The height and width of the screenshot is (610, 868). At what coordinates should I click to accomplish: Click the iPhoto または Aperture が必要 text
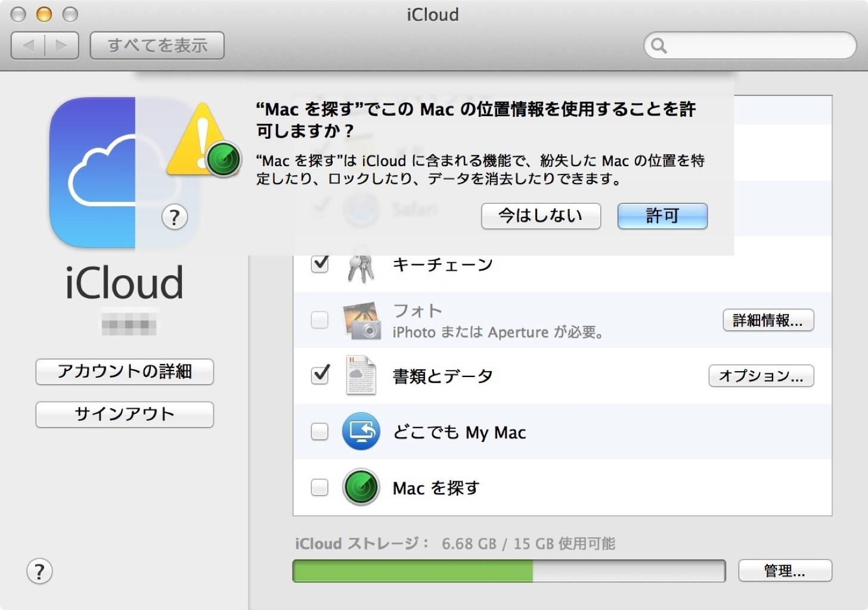coord(498,332)
